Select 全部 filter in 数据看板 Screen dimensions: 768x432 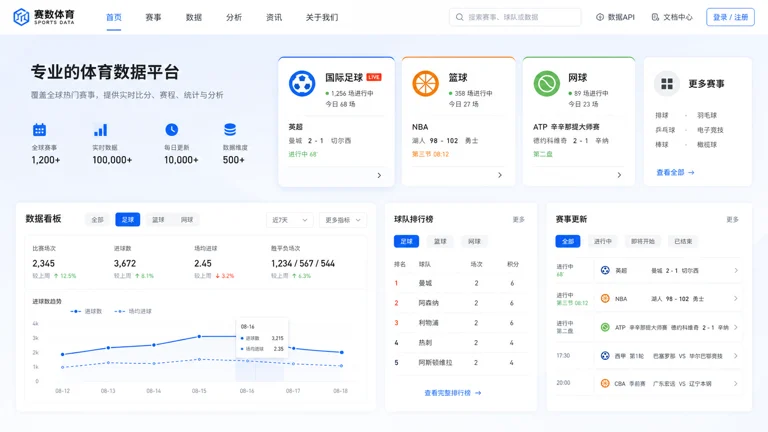(97, 220)
